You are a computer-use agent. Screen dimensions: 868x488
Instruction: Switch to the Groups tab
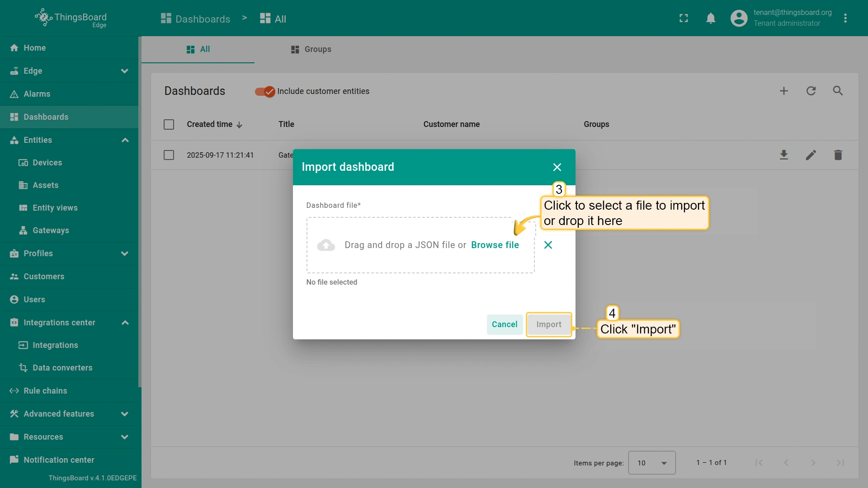(311, 49)
